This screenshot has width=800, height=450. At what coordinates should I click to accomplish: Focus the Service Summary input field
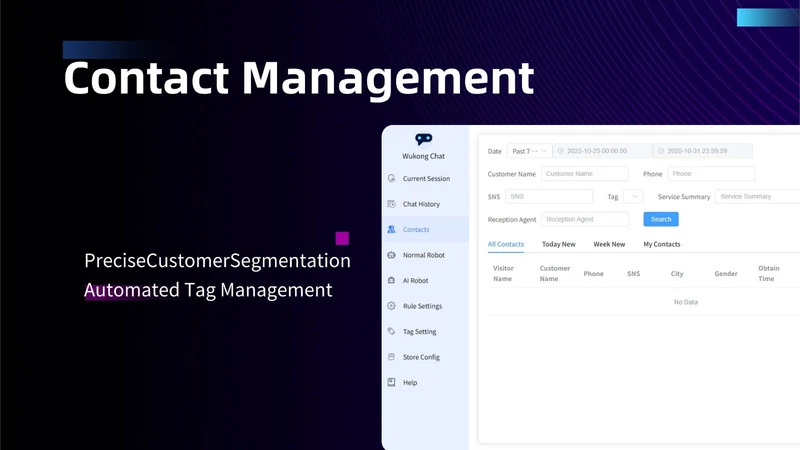(x=758, y=196)
